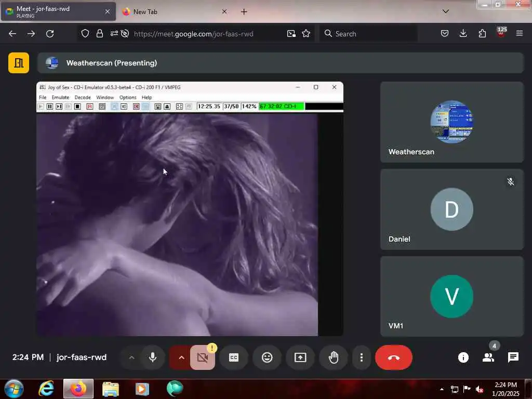532x399 pixels.
Task: Toggle the camera button with warning badge
Action: click(203, 357)
